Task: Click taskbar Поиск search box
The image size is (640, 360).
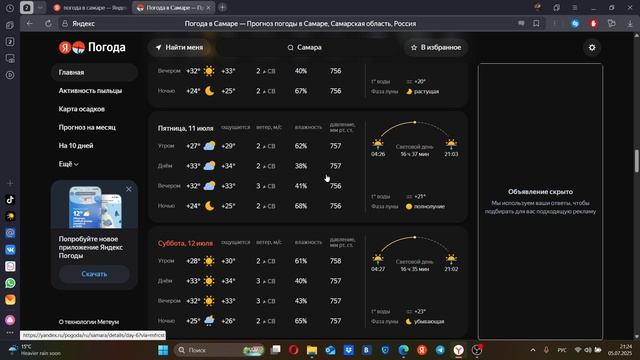Action: coord(220,350)
